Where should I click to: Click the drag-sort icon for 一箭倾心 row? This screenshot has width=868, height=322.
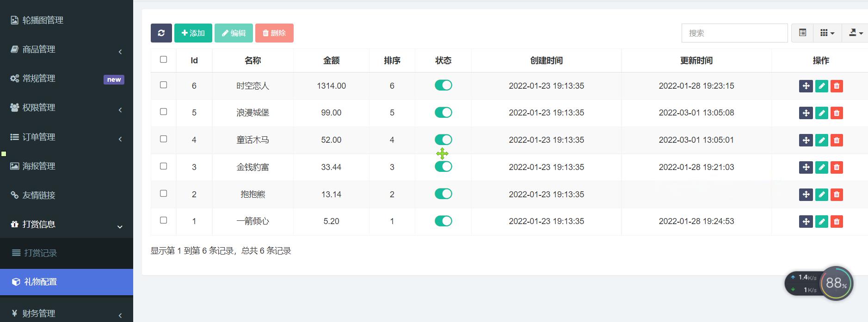(806, 222)
